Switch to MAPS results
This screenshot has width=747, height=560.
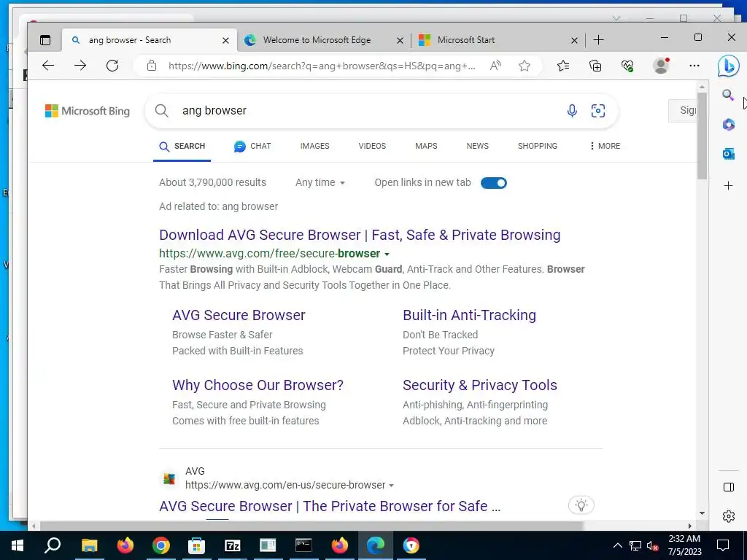coord(426,146)
